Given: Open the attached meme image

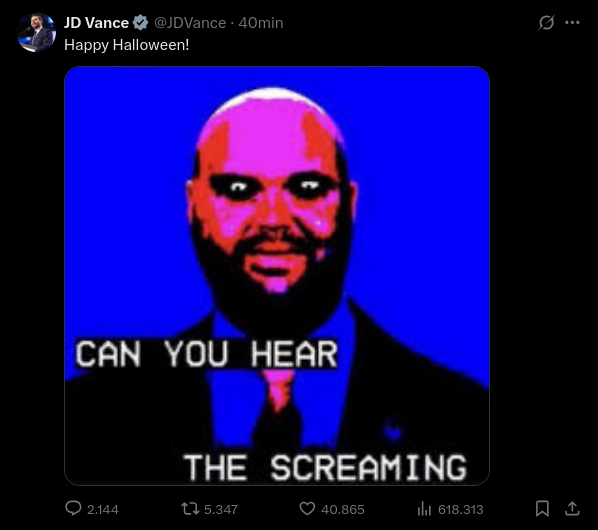Looking at the screenshot, I should pos(277,276).
